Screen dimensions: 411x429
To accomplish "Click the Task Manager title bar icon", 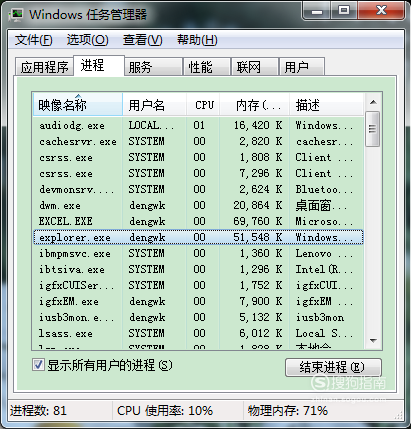I will (x=16, y=14).
